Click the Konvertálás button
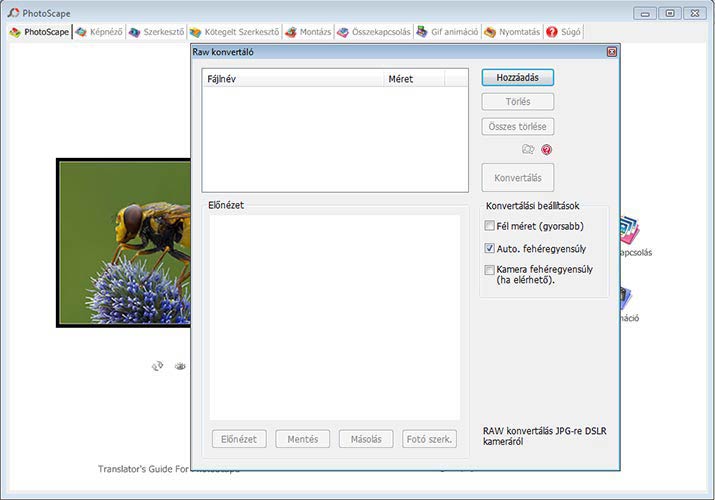This screenshot has width=715, height=500. point(517,178)
